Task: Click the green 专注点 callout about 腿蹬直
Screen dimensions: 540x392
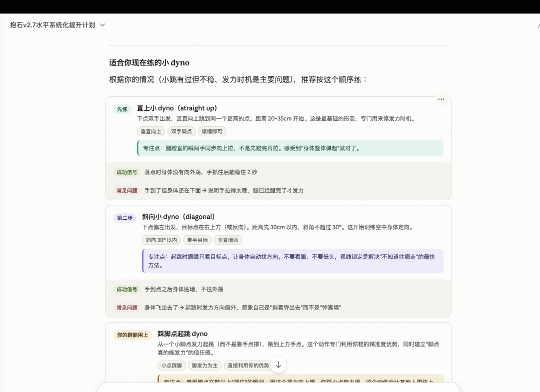Action: pos(290,148)
